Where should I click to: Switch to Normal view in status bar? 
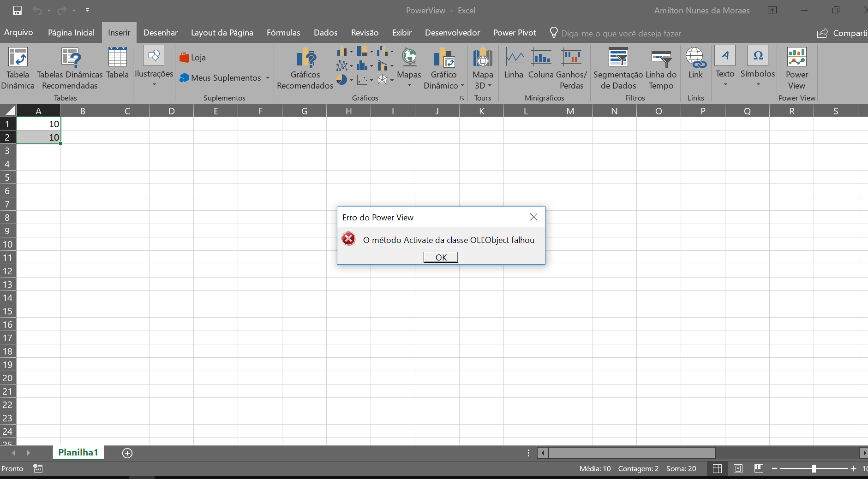717,468
